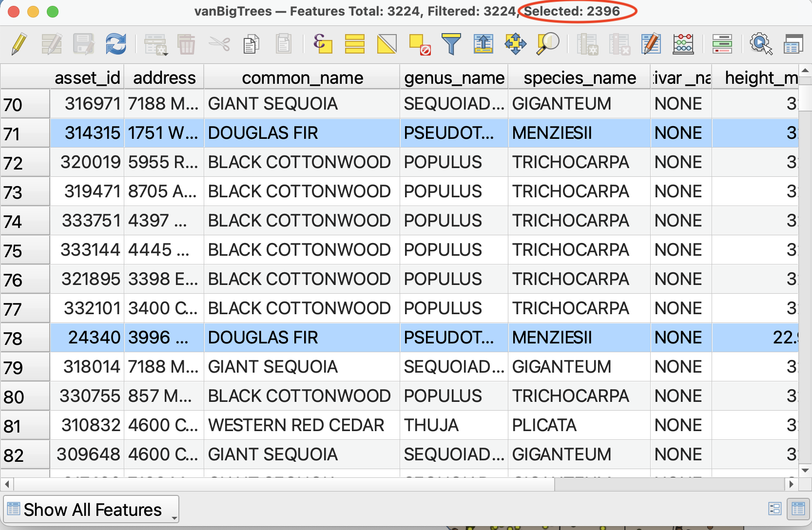Open the Show All Features dropdown
The width and height of the screenshot is (812, 530).
click(x=92, y=510)
